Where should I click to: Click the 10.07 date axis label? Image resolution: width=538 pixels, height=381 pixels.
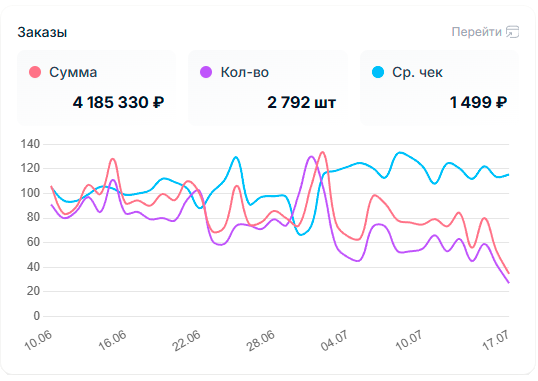(409, 340)
